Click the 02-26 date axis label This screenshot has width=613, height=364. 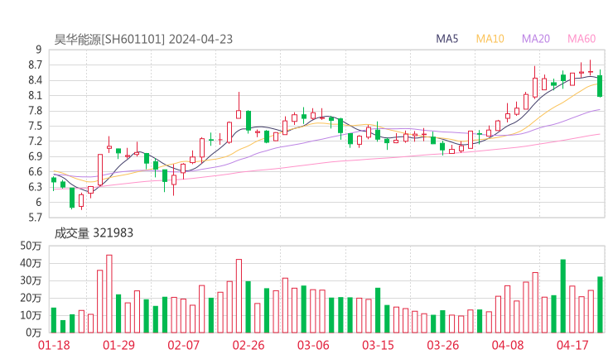click(x=248, y=344)
